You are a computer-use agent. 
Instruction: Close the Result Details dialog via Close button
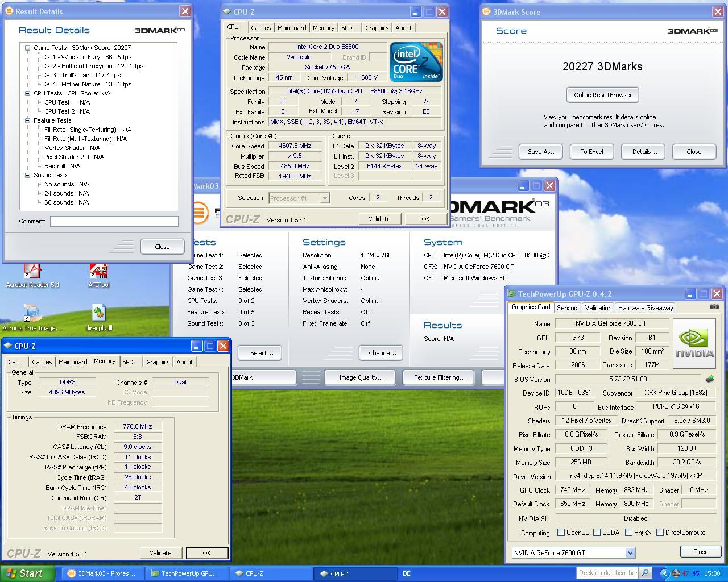[x=162, y=247]
